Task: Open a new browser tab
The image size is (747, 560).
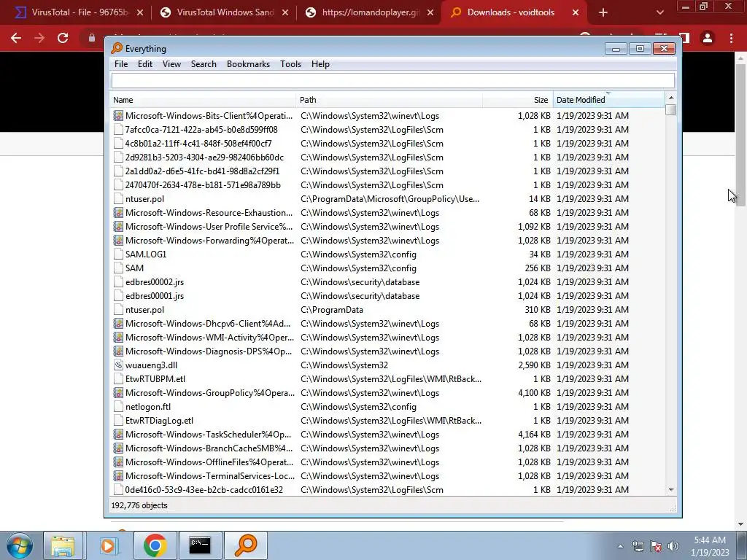Action: coord(603,12)
